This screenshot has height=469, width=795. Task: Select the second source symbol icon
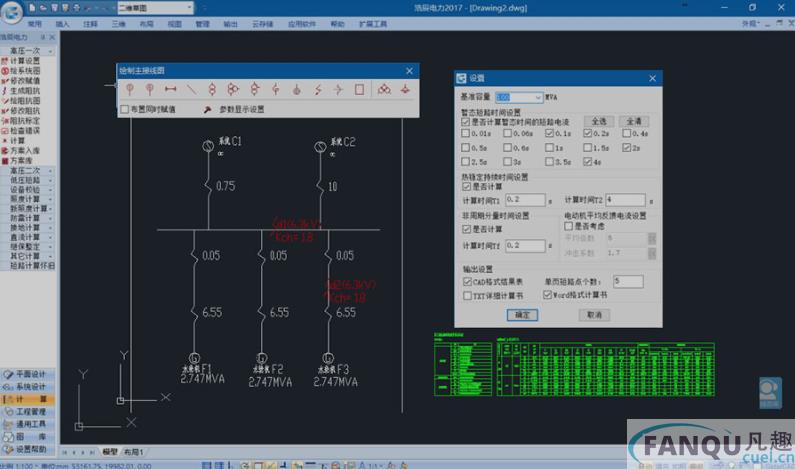(x=150, y=89)
